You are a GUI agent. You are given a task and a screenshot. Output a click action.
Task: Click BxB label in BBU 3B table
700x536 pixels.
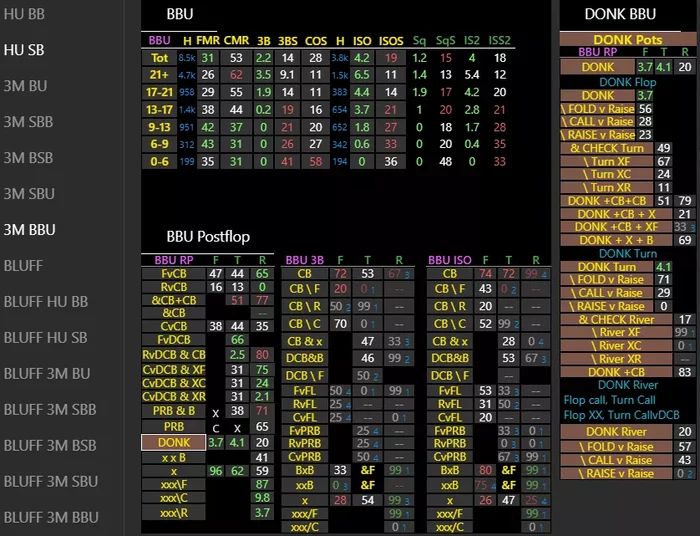tap(304, 470)
